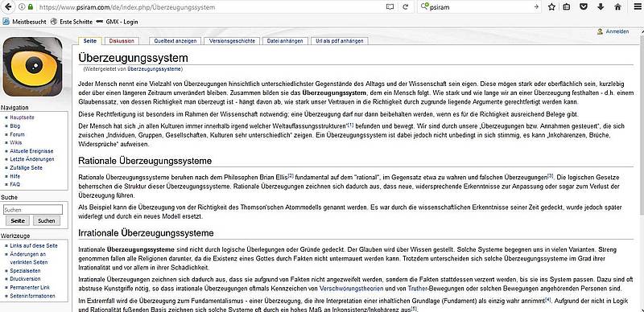The image size is (644, 312).
Task: Open the search engine magnifier icon
Action: pos(425,6)
